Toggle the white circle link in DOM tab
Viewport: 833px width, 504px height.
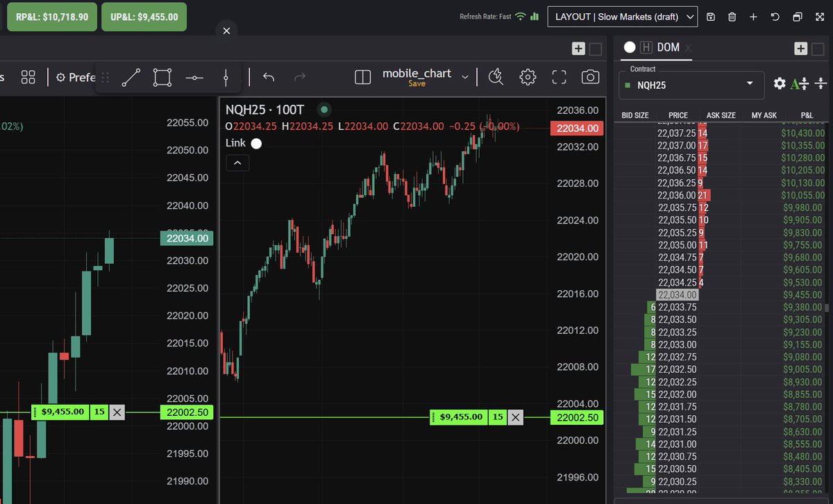[x=630, y=47]
